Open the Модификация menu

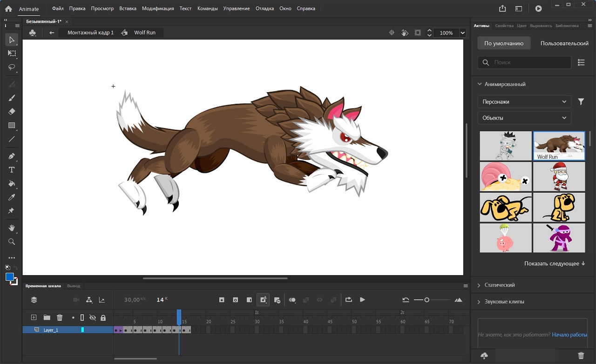pyautogui.click(x=158, y=8)
